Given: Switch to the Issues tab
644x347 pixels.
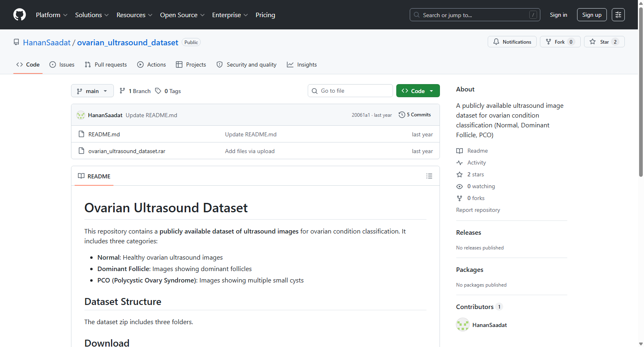Looking at the screenshot, I should pyautogui.click(x=62, y=65).
